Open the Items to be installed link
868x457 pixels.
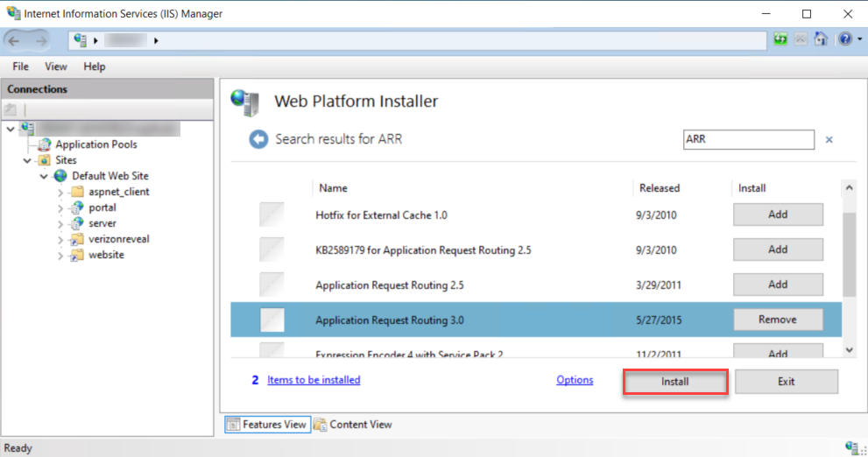[x=314, y=380]
